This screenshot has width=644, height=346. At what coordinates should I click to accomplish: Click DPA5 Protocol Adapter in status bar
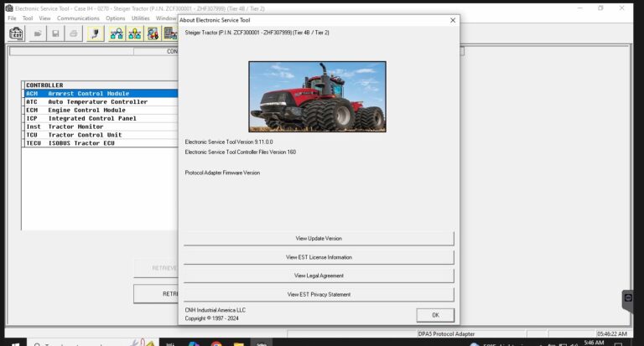pyautogui.click(x=446, y=334)
